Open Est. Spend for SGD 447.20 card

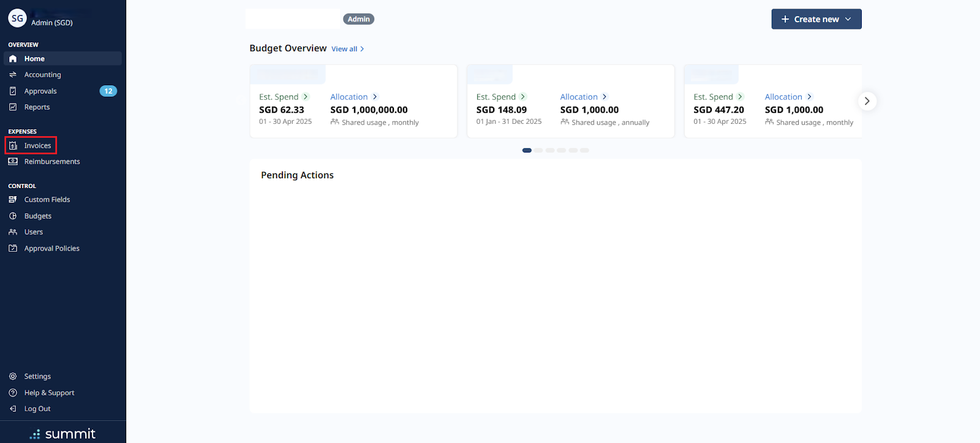point(714,97)
